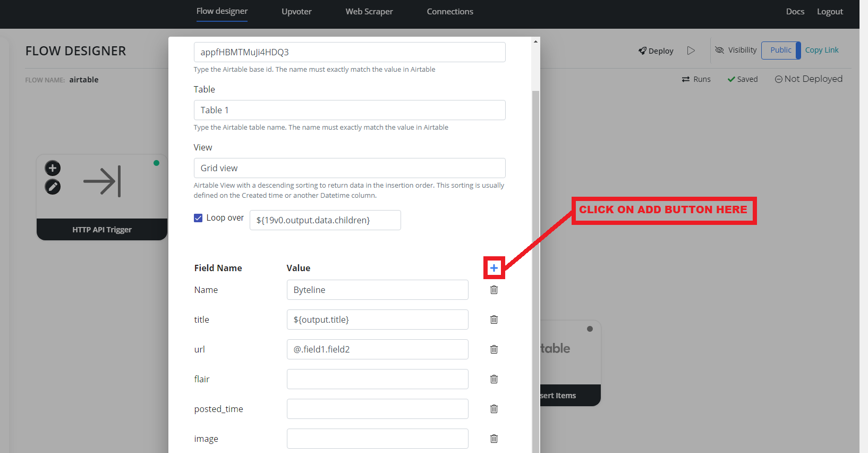Open the Upvoter tab
Image resolution: width=868 pixels, height=453 pixels.
(x=296, y=12)
